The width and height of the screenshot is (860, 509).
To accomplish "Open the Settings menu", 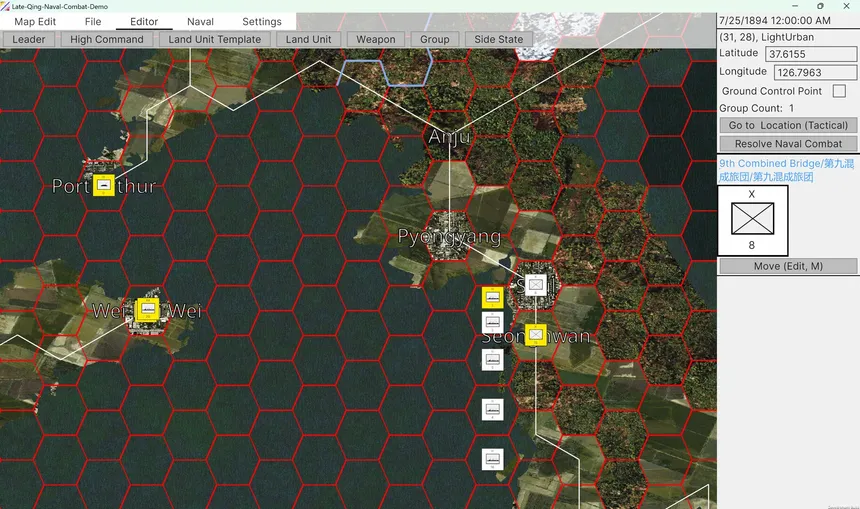I will coord(262,21).
